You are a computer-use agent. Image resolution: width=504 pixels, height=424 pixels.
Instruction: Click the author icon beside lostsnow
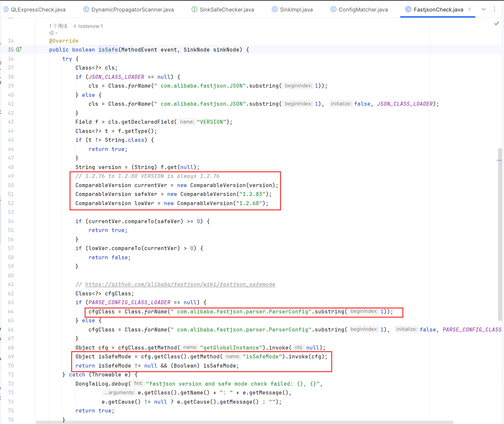point(75,26)
